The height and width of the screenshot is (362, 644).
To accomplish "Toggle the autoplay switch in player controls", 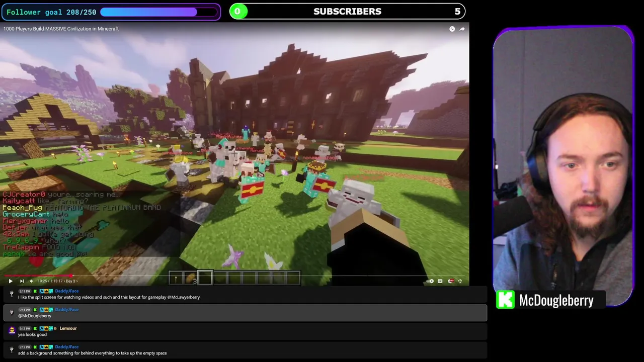I will click(431, 281).
